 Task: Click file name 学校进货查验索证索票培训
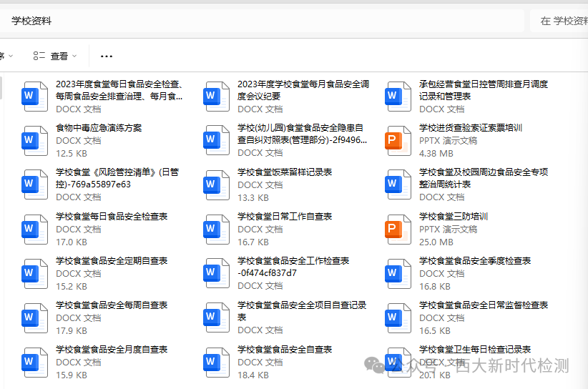(471, 128)
